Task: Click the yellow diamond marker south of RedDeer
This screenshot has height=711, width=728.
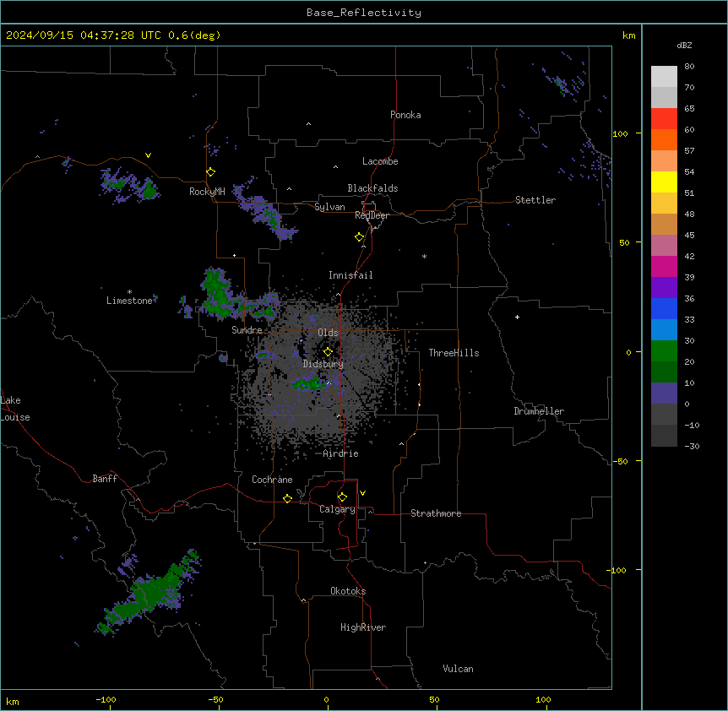Action: coord(360,237)
